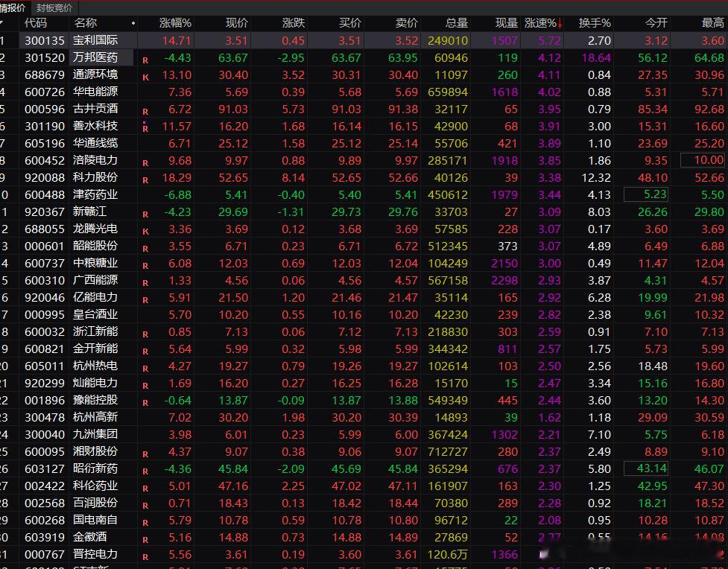
Task: Open the 情报价 quotes tab
Action: click(13, 8)
